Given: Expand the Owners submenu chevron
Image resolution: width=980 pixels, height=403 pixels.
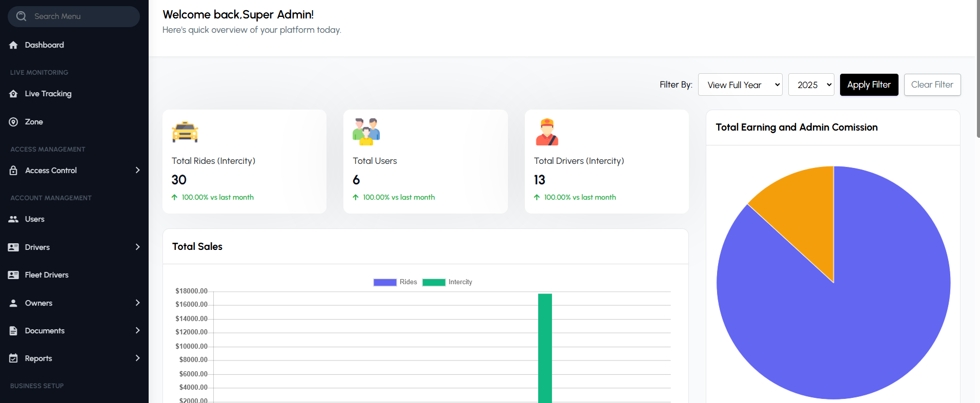Looking at the screenshot, I should pos(137,303).
